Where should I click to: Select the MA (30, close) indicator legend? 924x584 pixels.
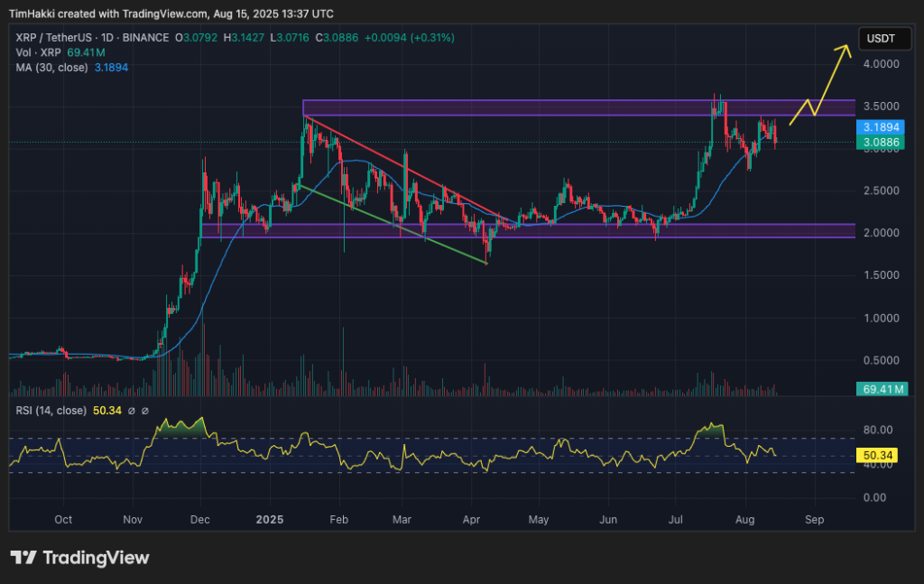(52, 67)
